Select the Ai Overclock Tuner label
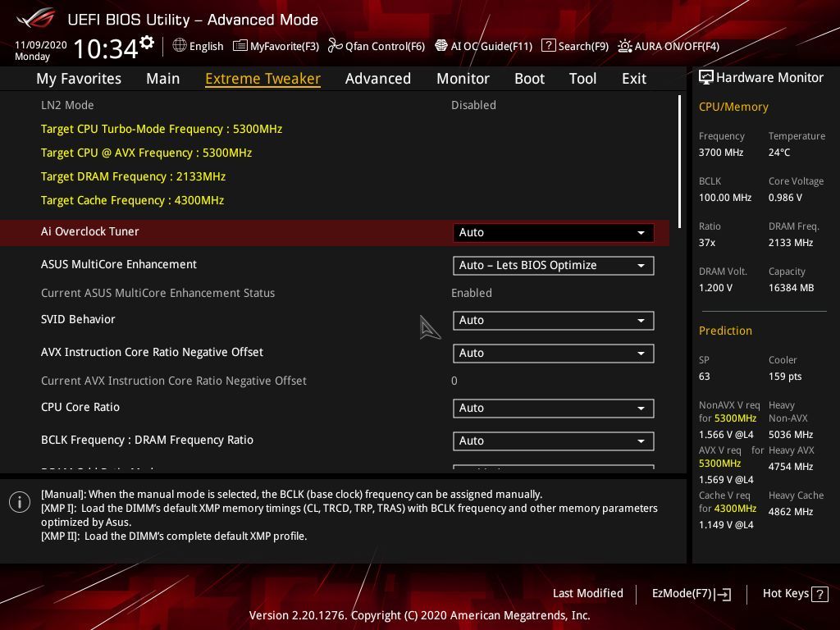The width and height of the screenshot is (840, 630). tap(90, 231)
